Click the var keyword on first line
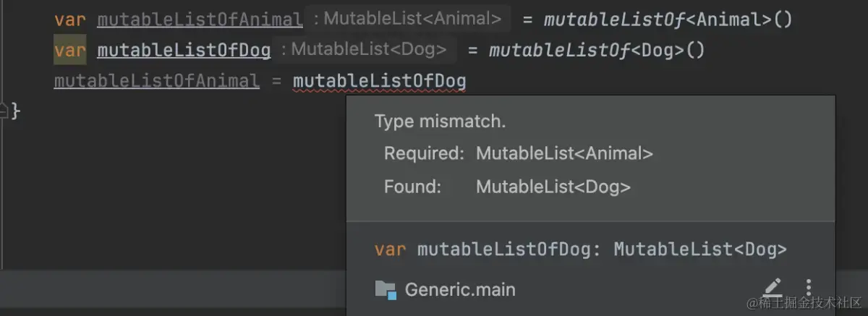The width and height of the screenshot is (868, 316). pos(69,20)
